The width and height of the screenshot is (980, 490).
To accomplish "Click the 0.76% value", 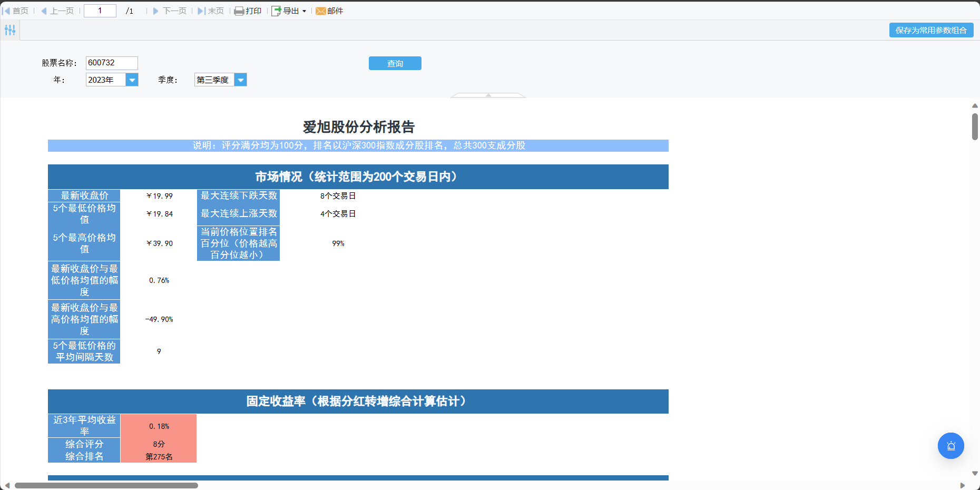I will coord(159,280).
